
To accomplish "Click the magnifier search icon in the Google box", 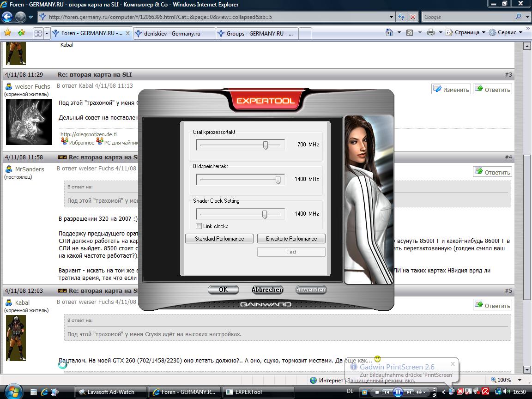I will (x=518, y=17).
